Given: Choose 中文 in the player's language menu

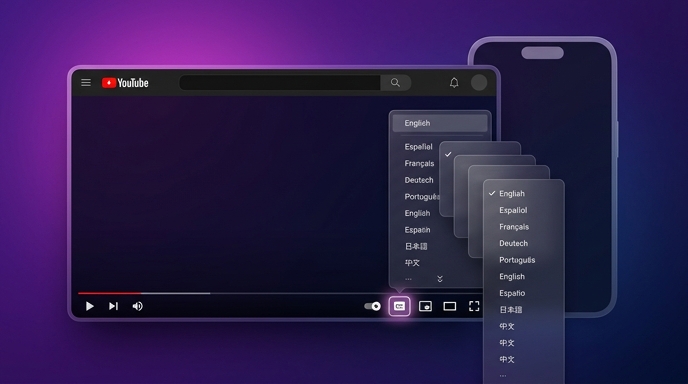Looking at the screenshot, I should pos(412,263).
